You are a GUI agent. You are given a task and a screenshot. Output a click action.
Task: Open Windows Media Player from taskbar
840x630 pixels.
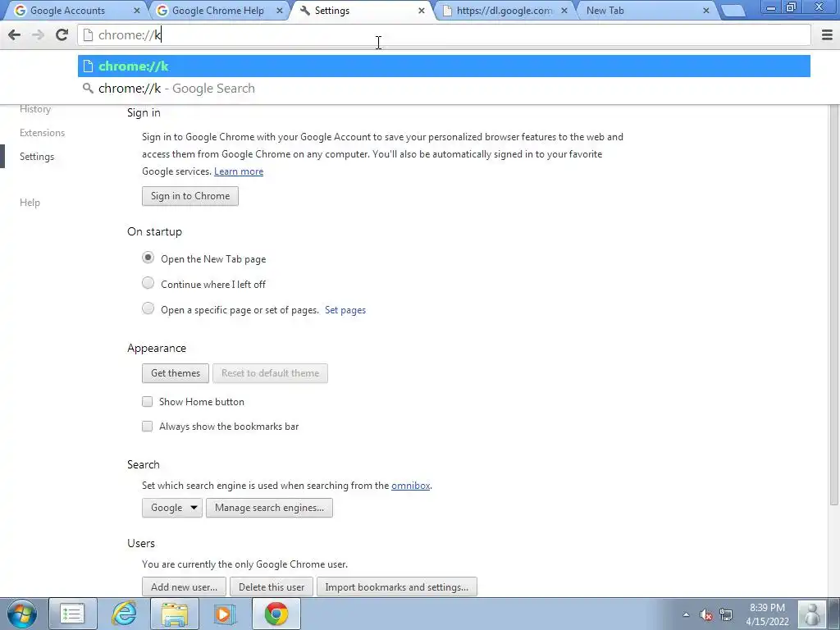click(x=225, y=614)
